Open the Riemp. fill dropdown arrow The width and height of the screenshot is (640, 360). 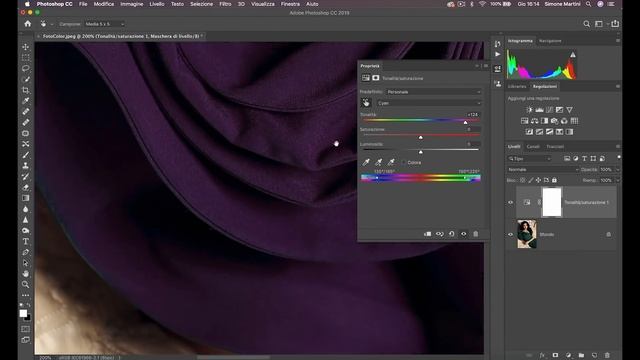(x=618, y=180)
